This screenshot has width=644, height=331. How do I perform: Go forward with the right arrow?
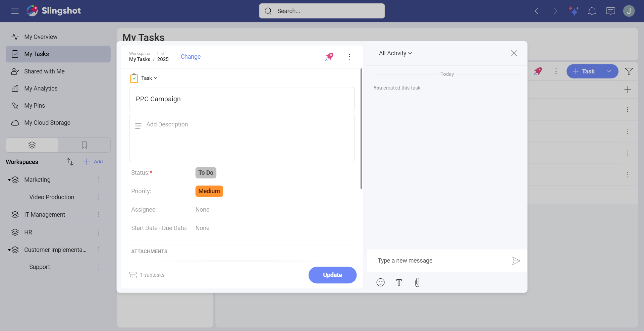[x=555, y=11]
